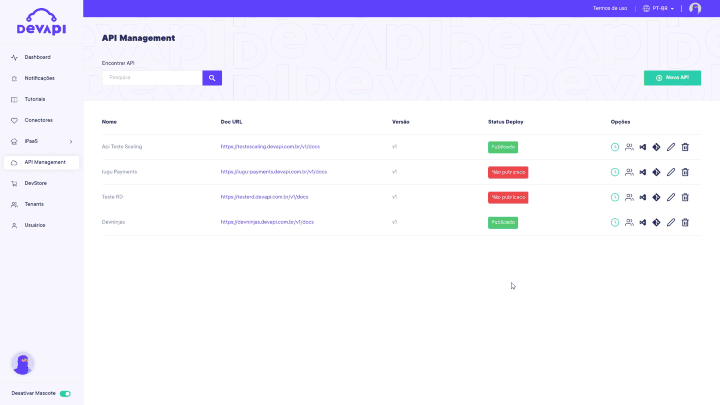Image resolution: width=720 pixels, height=405 pixels.
Task: Click Não publicado badge for Iugu Payments
Action: tap(508, 172)
